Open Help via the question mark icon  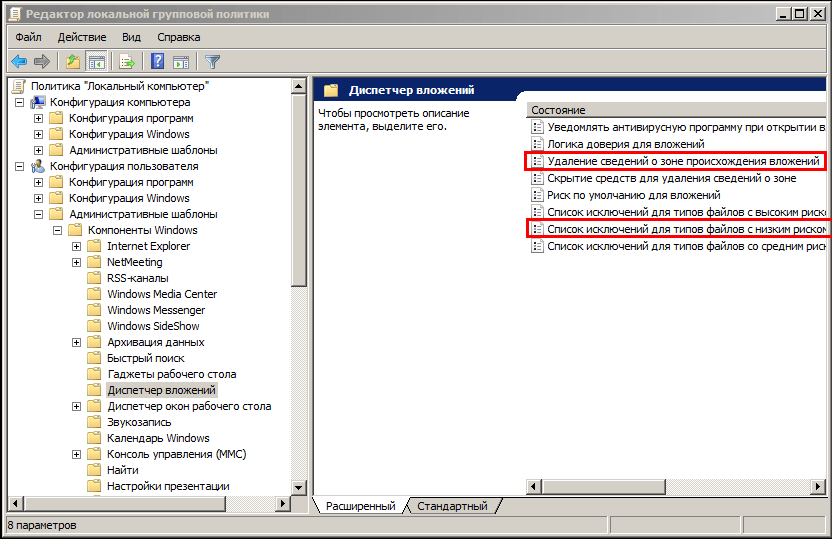158,62
